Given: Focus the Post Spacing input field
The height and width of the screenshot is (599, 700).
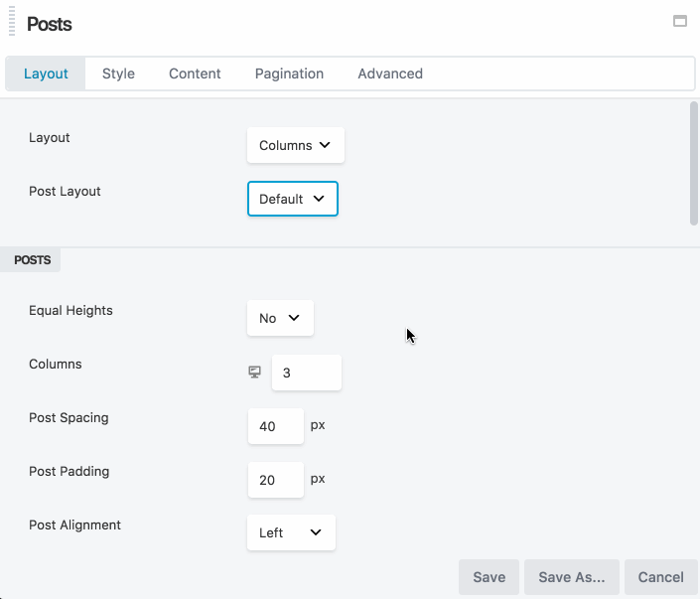Looking at the screenshot, I should pos(275,426).
